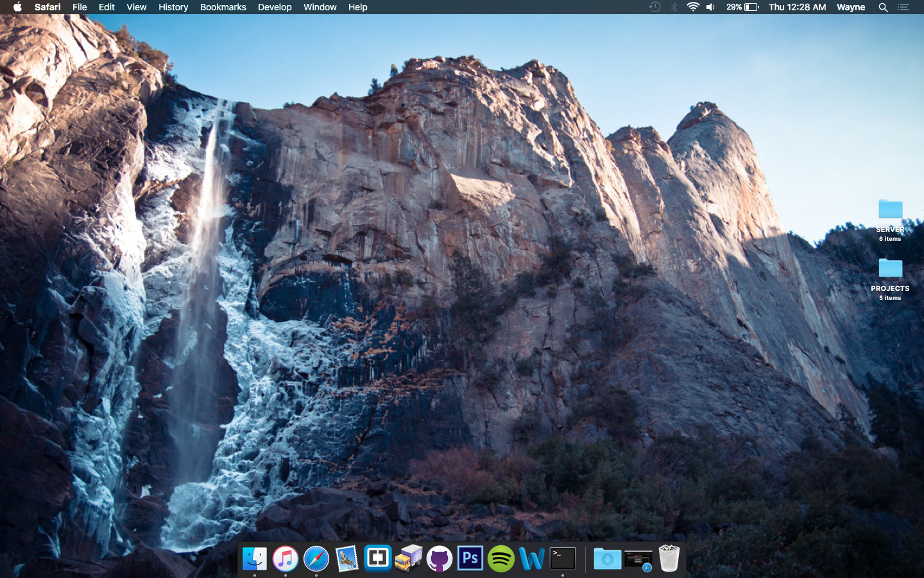Open the Bookmarks menu
Screen dimensions: 924x578
[223, 7]
